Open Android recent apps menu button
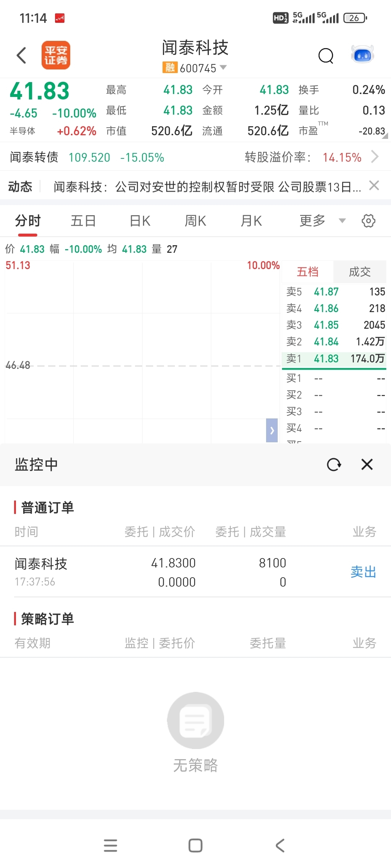 (x=110, y=846)
